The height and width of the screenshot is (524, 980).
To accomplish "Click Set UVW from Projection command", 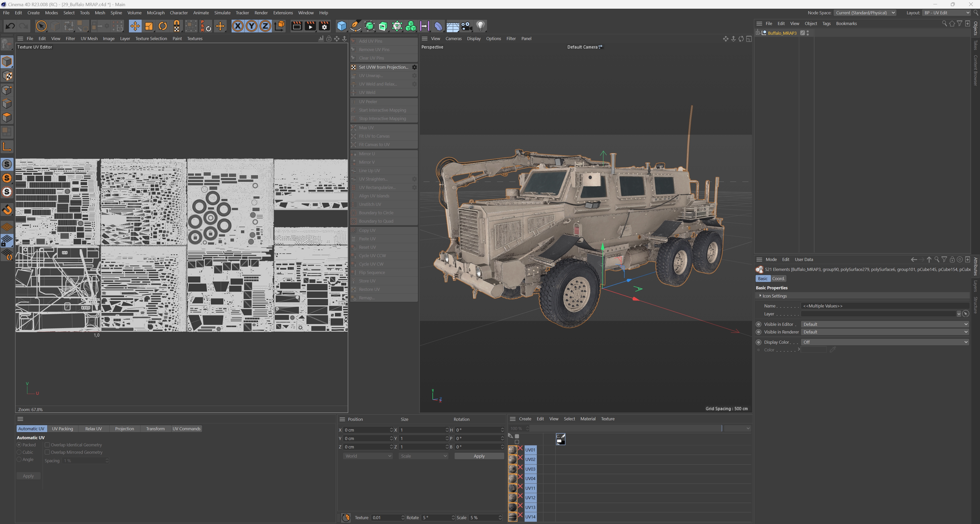I will tap(383, 67).
